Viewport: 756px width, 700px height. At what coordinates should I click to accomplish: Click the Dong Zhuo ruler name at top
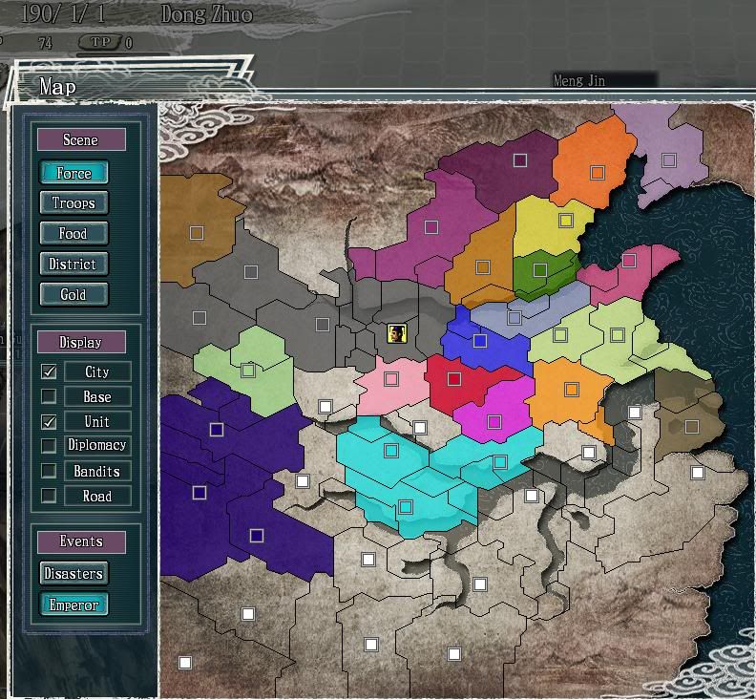click(x=206, y=14)
